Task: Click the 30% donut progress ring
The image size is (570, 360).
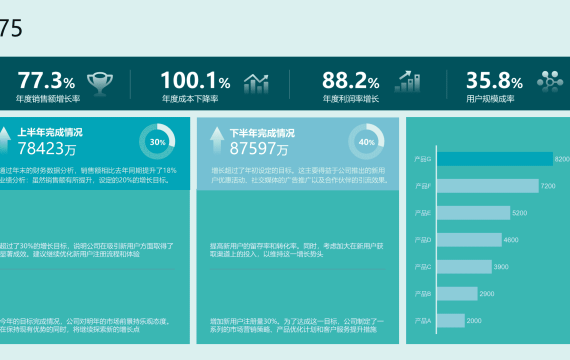Action: [157, 142]
